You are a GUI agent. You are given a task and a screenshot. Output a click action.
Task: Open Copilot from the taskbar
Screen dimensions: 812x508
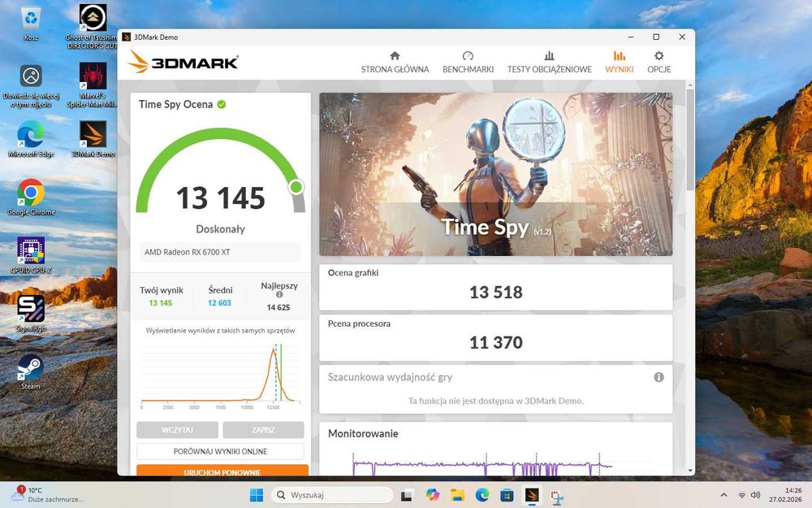432,495
